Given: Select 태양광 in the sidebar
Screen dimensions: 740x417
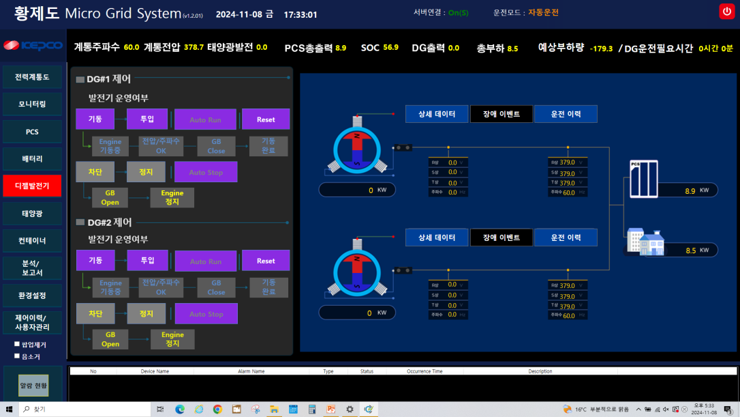Looking at the screenshot, I should pyautogui.click(x=32, y=213).
